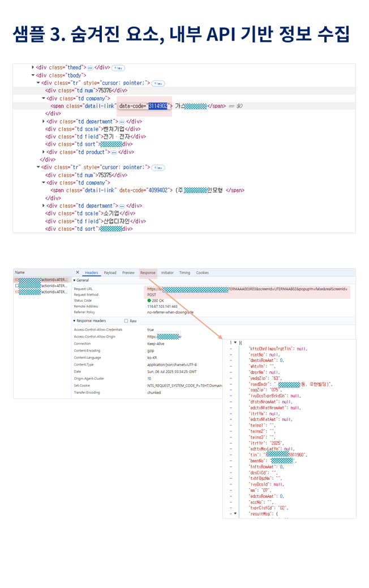369x588 pixels.
Task: Open the Response tab
Action: click(x=148, y=273)
